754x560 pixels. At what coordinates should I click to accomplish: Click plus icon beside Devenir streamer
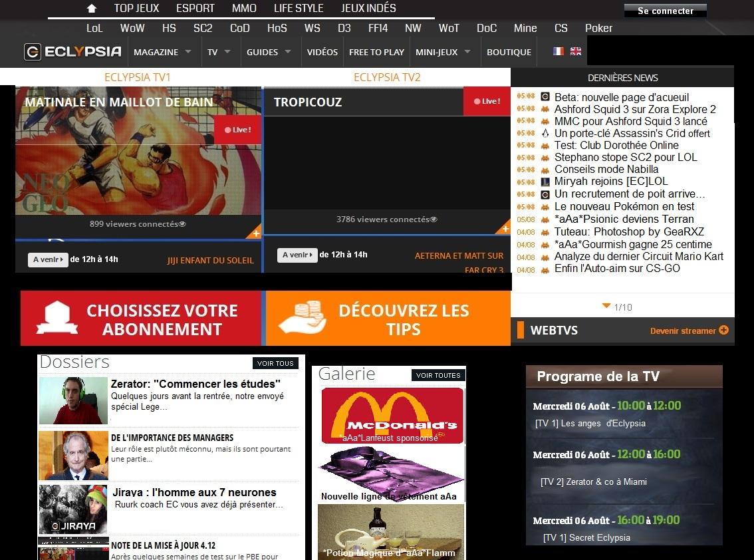pyautogui.click(x=724, y=330)
